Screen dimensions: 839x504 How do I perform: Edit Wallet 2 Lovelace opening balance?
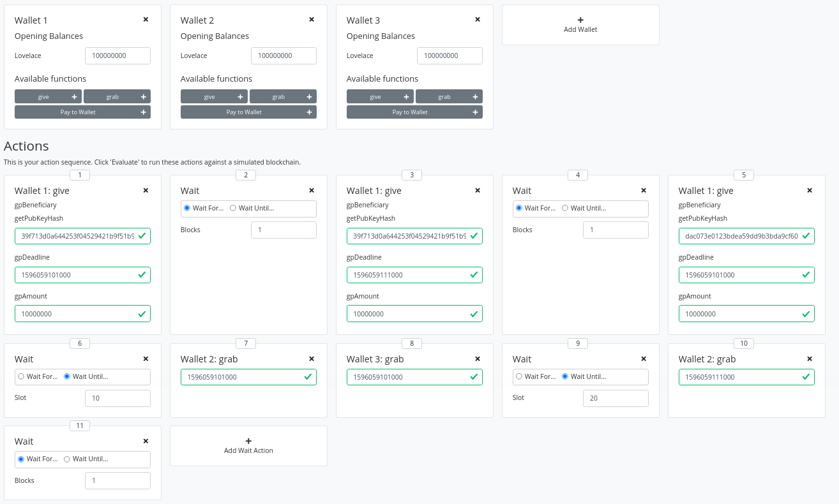[283, 56]
